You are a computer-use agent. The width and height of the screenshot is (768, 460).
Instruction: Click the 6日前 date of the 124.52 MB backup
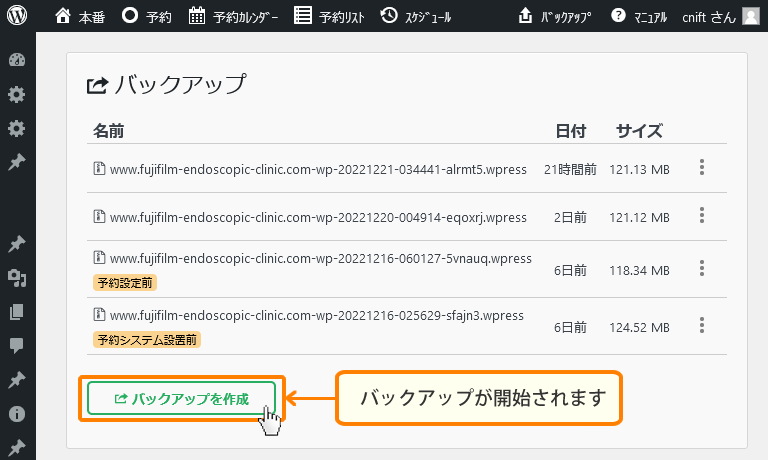570,327
